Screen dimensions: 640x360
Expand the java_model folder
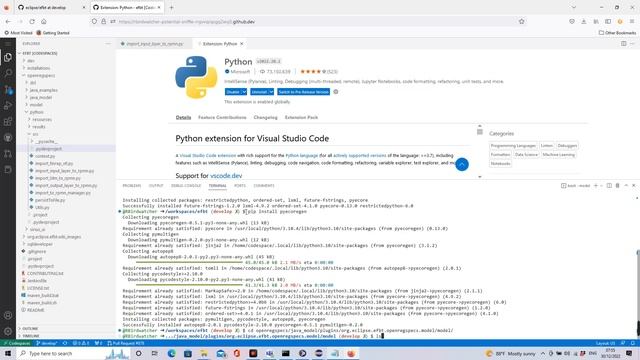tap(40, 98)
